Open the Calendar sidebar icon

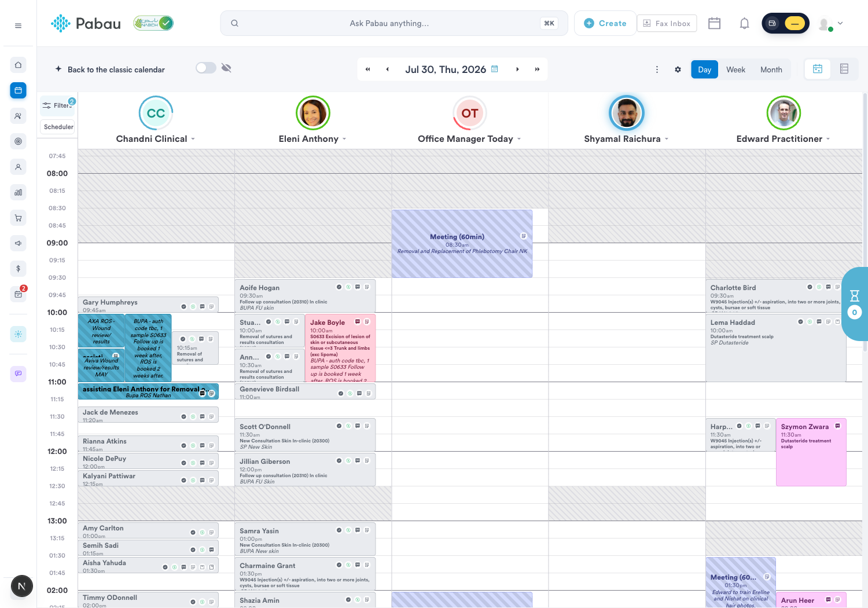click(18, 90)
